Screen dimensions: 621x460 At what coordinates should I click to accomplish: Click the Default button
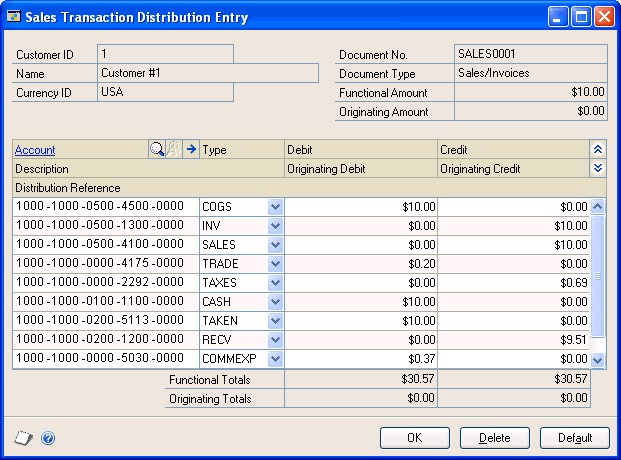(x=575, y=438)
